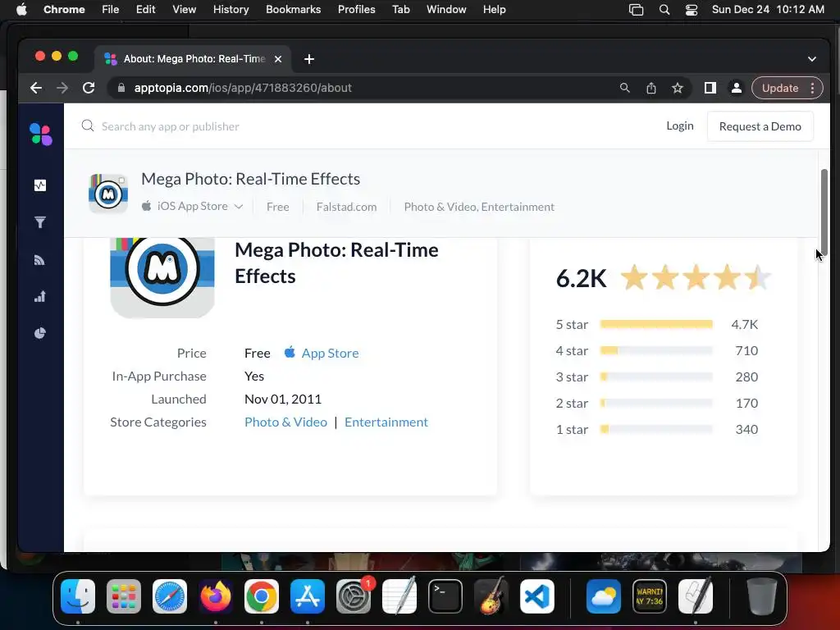840x630 pixels.
Task: Open Visual Studio Code from the dock
Action: tap(537, 596)
